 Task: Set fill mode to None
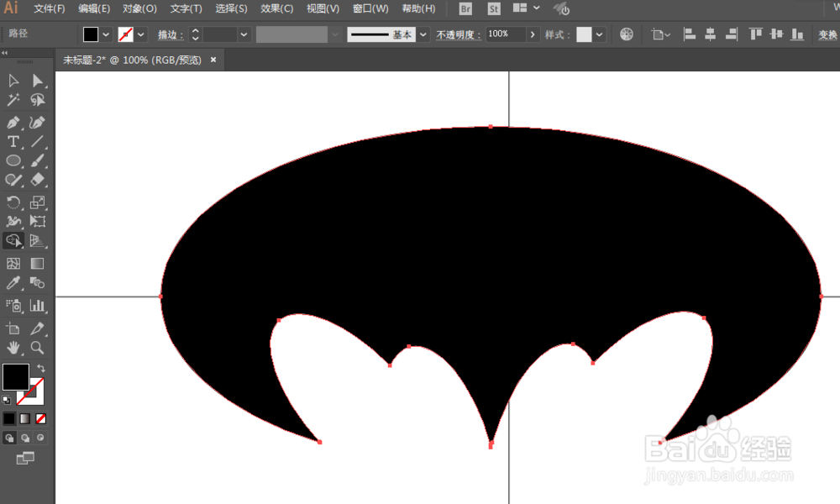40,418
